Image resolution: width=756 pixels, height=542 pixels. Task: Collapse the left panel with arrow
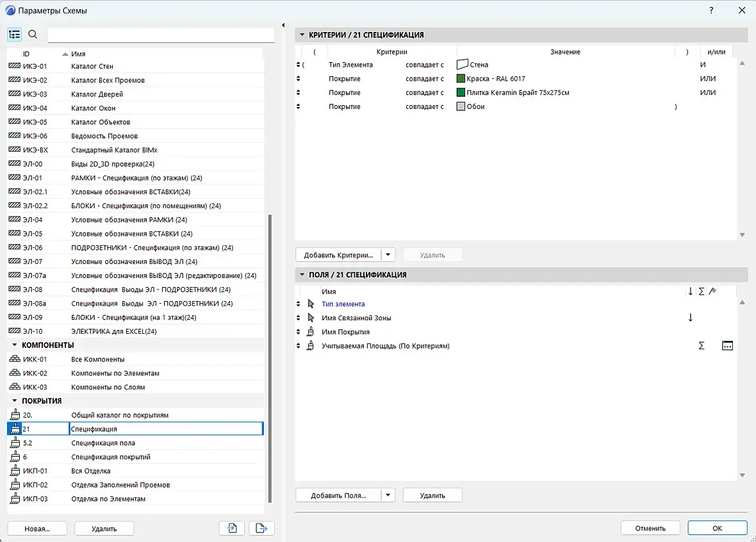pyautogui.click(x=283, y=25)
